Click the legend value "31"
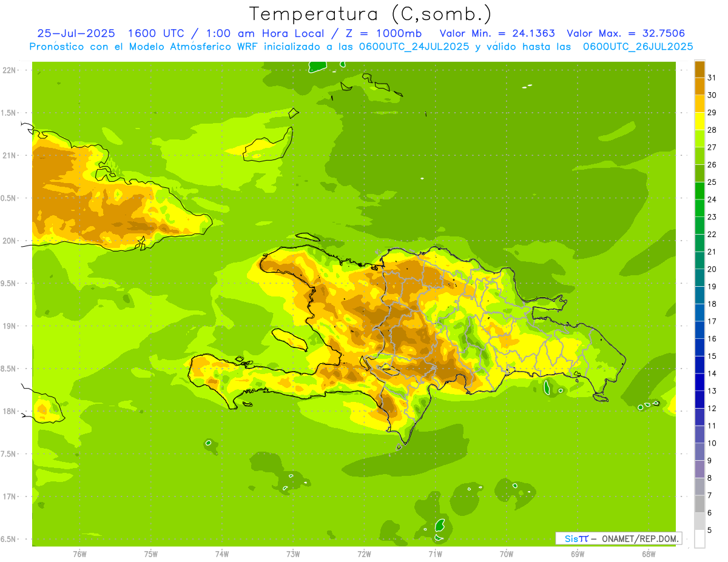This screenshot has height=562, width=728. point(712,78)
